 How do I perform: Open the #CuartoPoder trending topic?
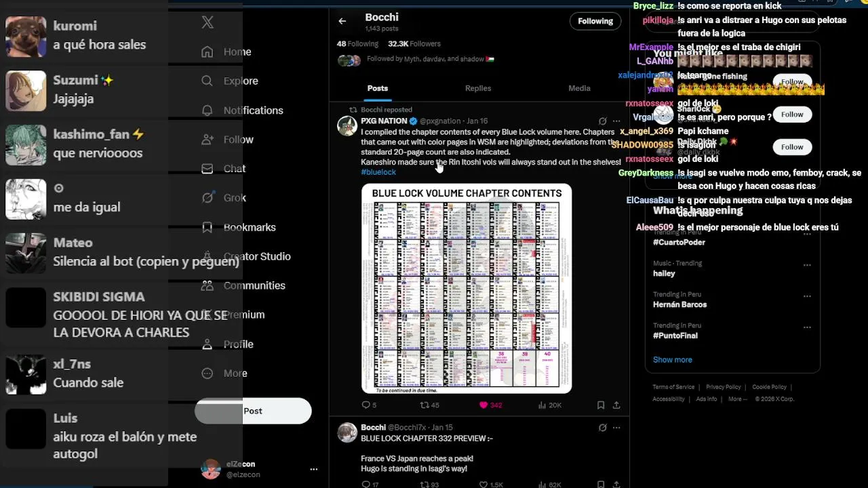click(679, 242)
